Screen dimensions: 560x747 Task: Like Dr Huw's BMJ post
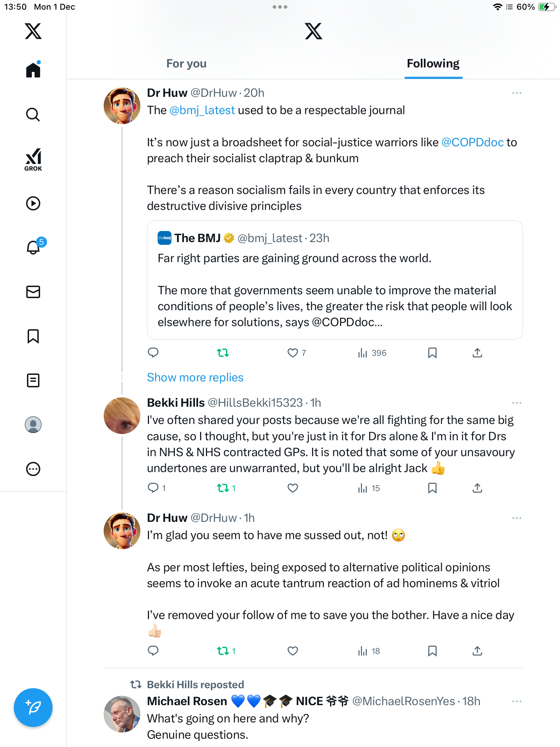pyautogui.click(x=293, y=353)
